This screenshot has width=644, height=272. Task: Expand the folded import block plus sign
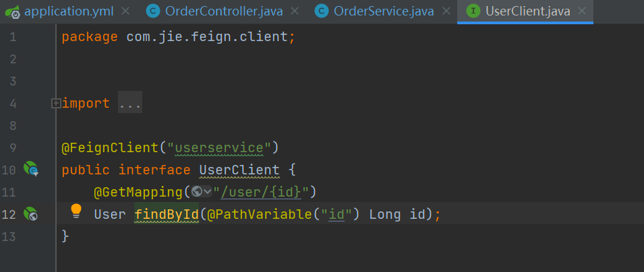pos(56,103)
